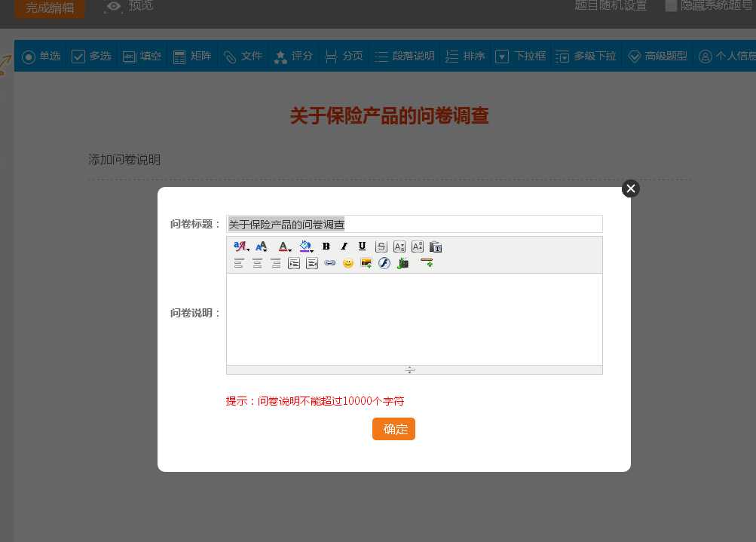Image resolution: width=756 pixels, height=542 pixels.
Task: Add 单选 question type
Action: 41,57
